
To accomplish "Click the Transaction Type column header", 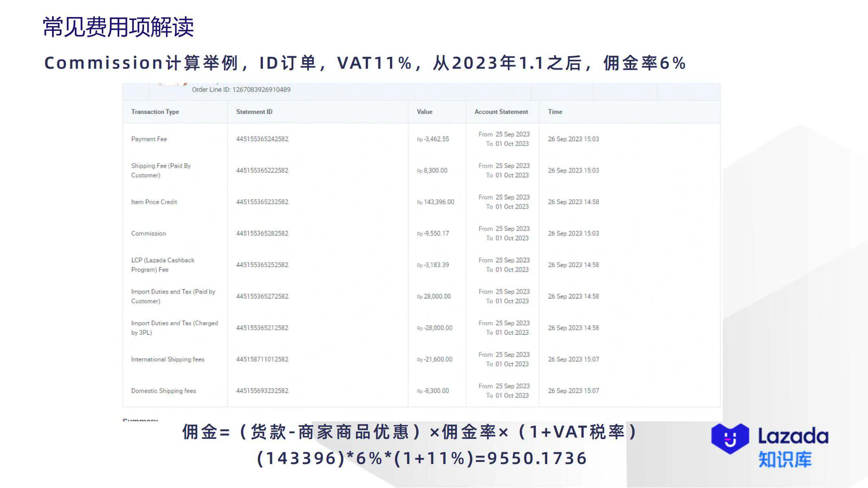I will pos(155,111).
